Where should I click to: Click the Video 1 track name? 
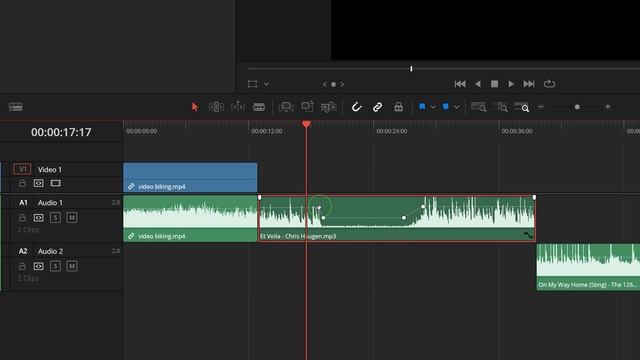point(50,169)
